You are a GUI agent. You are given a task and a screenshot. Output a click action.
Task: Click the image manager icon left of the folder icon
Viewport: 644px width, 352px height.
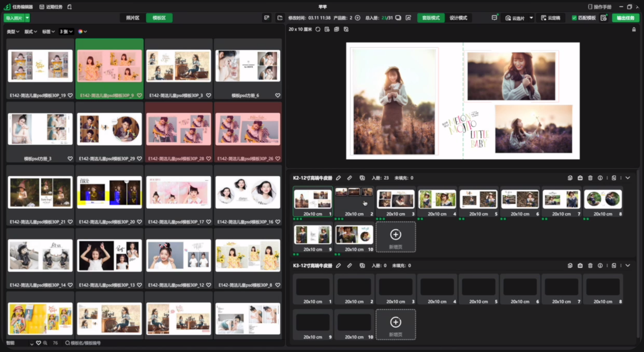click(x=267, y=18)
